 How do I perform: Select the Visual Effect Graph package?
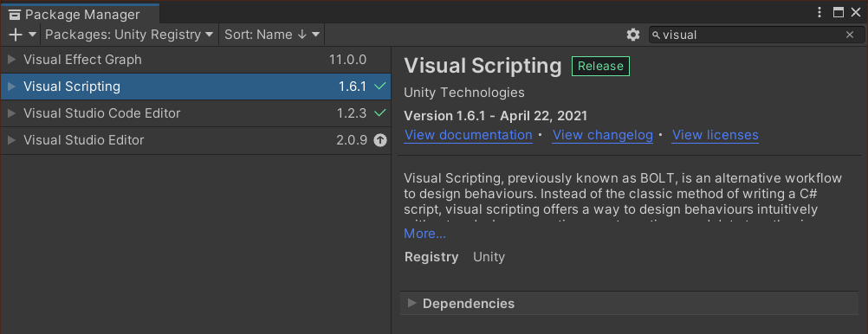tap(196, 60)
